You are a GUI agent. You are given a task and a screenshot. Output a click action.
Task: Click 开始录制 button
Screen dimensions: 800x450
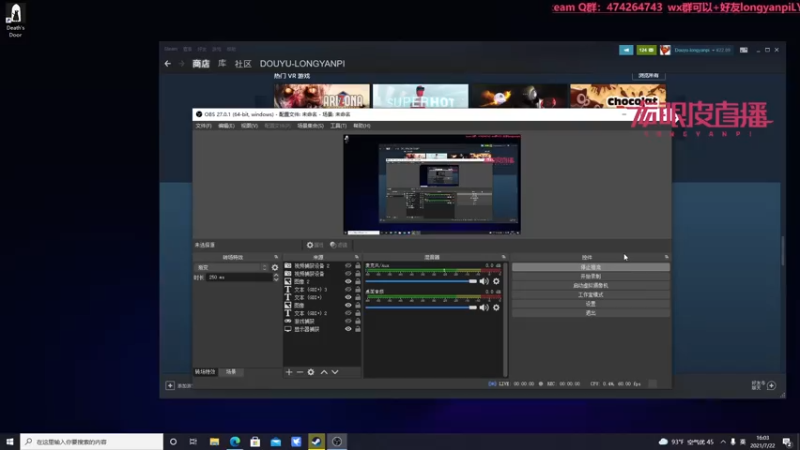click(590, 277)
